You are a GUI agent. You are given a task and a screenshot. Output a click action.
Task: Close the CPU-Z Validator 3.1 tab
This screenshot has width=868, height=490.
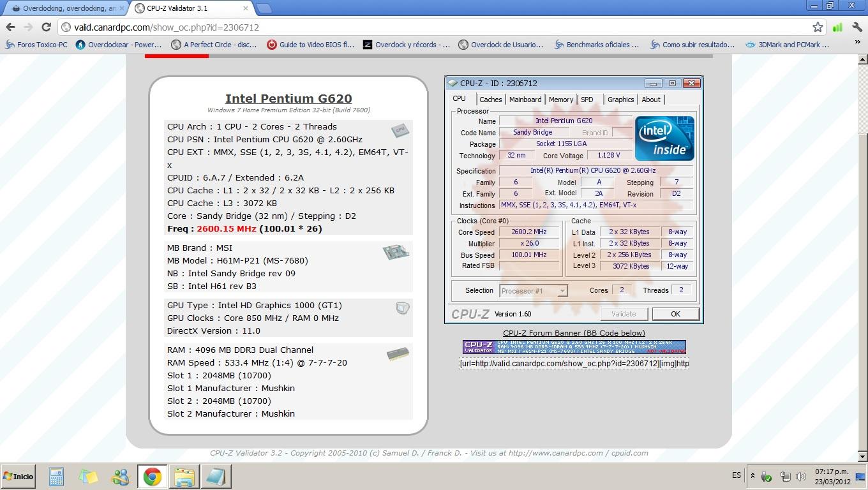click(x=246, y=8)
